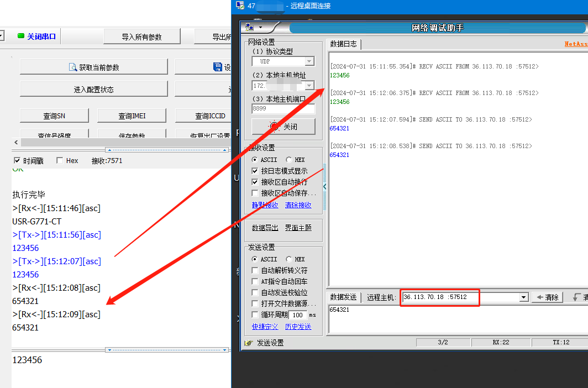Viewport: 588px width, 388px height.
Task: Click the save disk icon beside 设
Action: [x=218, y=67]
